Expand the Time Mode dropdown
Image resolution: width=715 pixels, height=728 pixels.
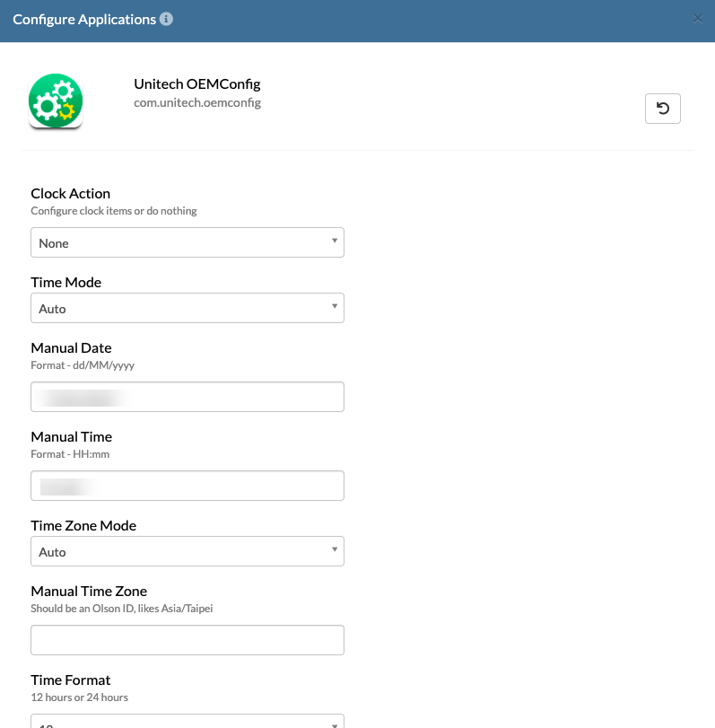pyautogui.click(x=187, y=308)
